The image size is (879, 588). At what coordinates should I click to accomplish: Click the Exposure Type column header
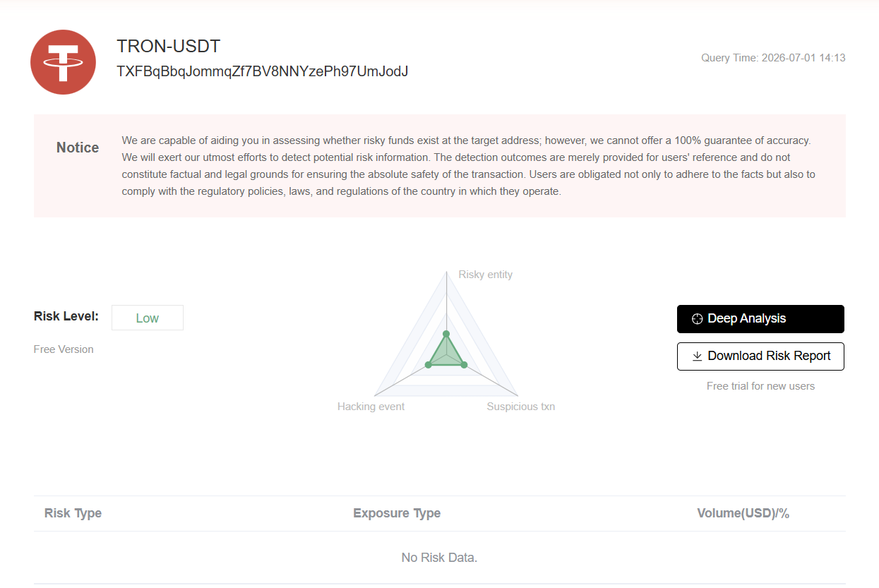click(x=397, y=513)
